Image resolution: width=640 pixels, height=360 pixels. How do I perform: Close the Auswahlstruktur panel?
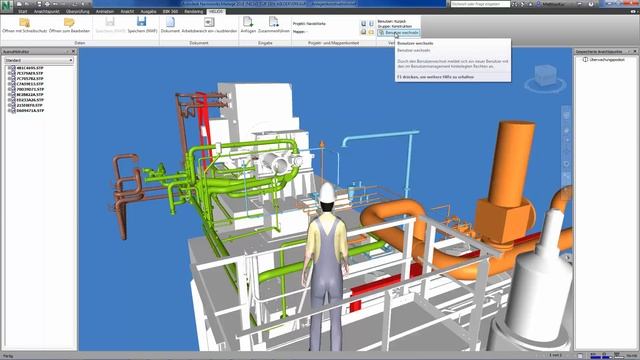(x=73, y=51)
